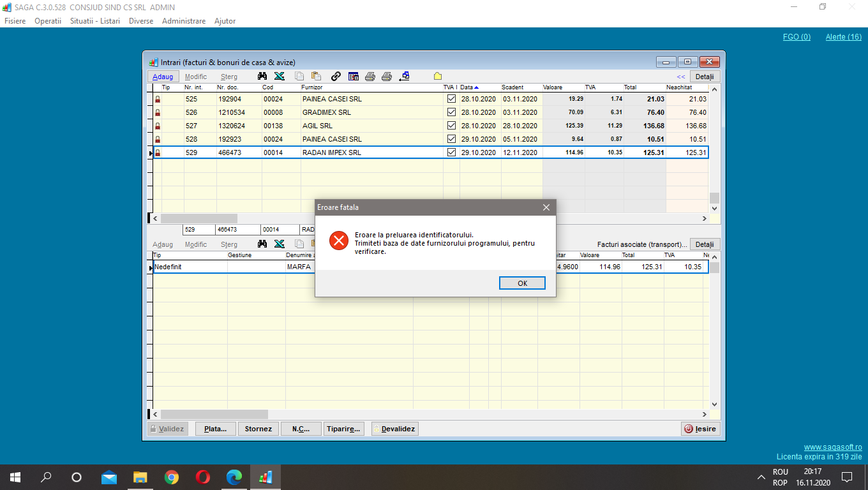Open FGO (0) link
The width and height of the screenshot is (868, 490).
pos(797,37)
